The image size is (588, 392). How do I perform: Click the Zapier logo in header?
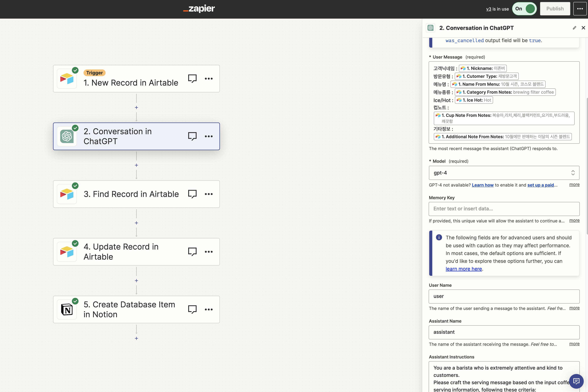(x=199, y=9)
